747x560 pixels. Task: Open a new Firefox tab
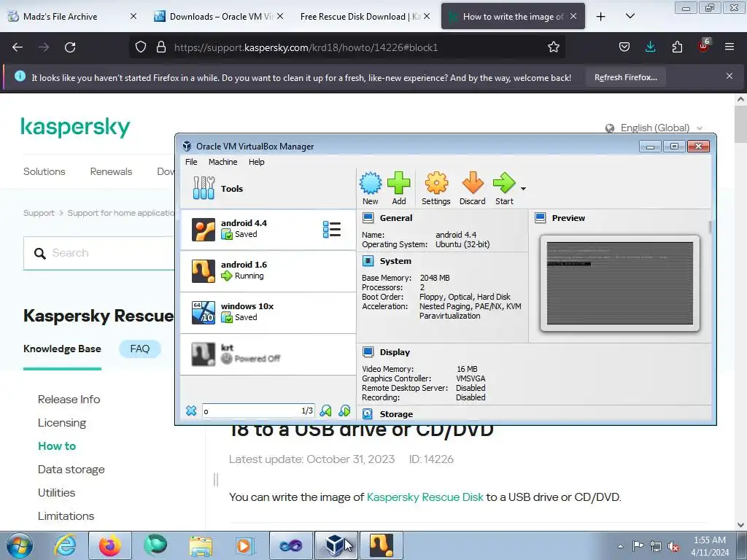click(x=601, y=16)
